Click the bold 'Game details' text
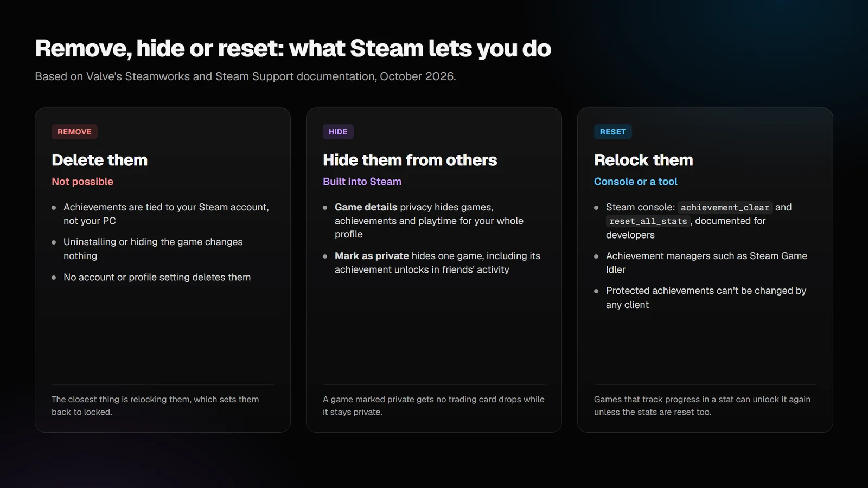The image size is (868, 488). click(x=366, y=207)
